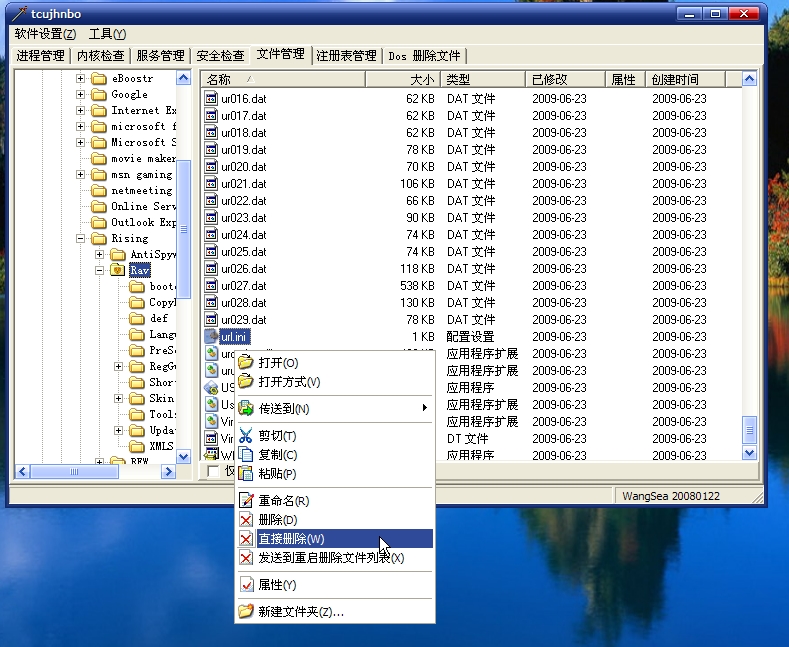The width and height of the screenshot is (789, 647).
Task: Click file list vertical scrollbar thumb
Action: tap(749, 430)
